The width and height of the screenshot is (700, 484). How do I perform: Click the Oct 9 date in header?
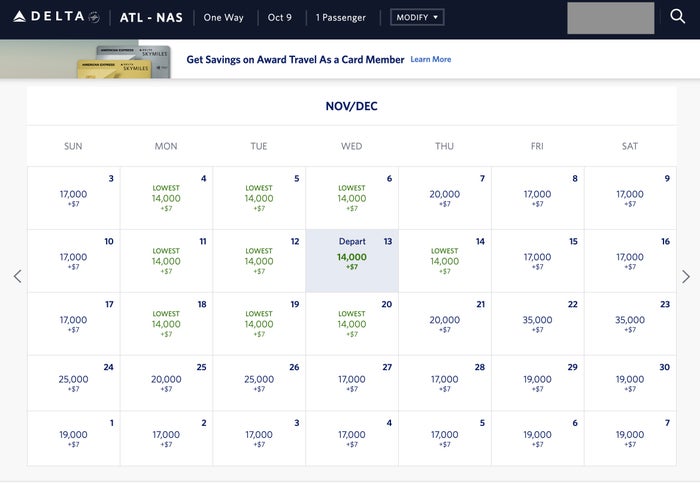279,17
